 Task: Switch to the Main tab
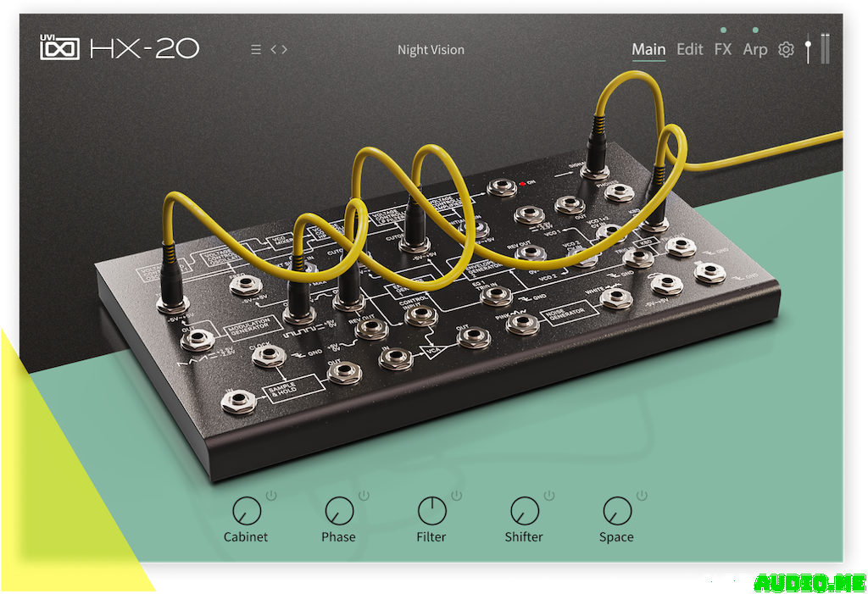click(x=648, y=49)
